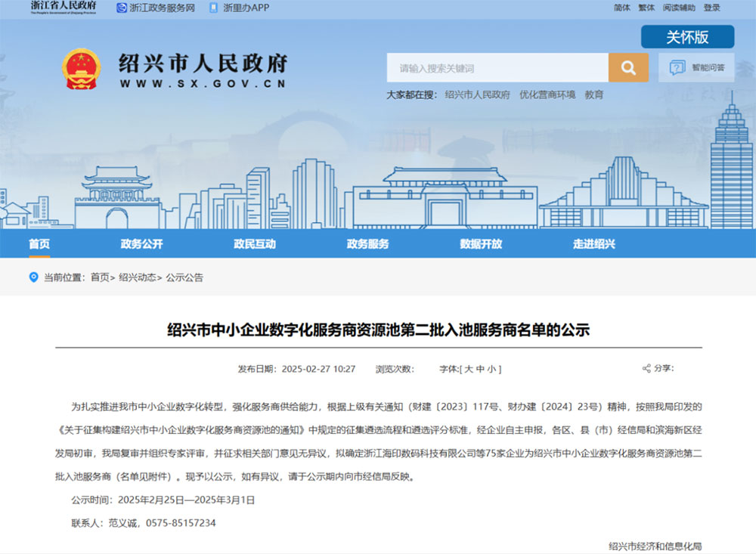Select the 走进绍兴 navigation item
This screenshot has width=756, height=554.
[x=594, y=244]
